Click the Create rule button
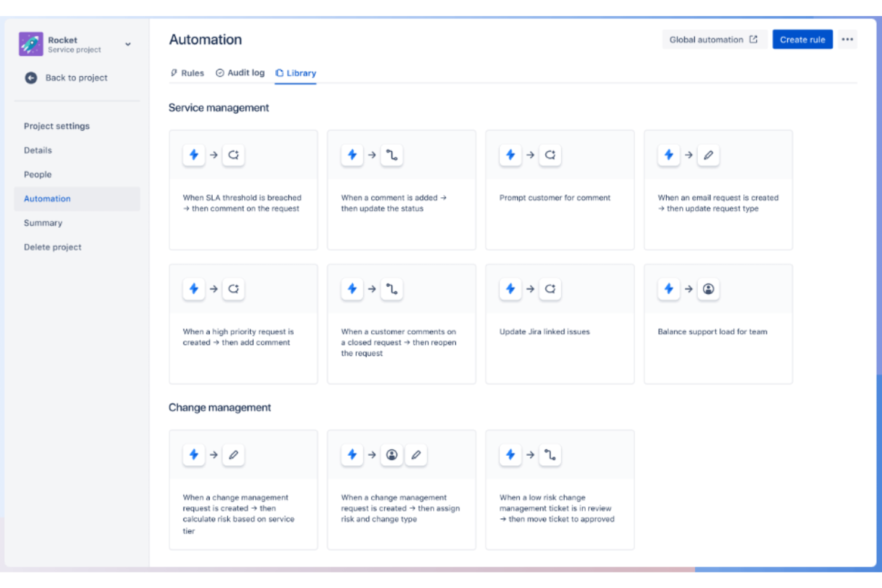Screen dimensions: 882x588 [802, 39]
